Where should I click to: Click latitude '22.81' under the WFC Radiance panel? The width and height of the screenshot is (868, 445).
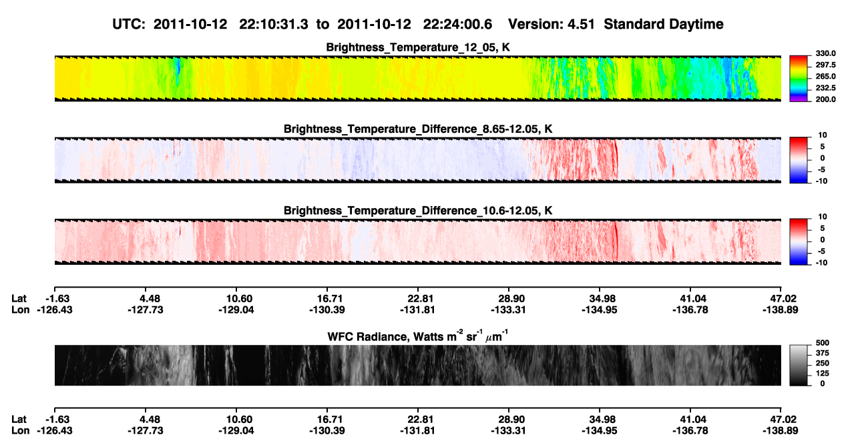(418, 419)
